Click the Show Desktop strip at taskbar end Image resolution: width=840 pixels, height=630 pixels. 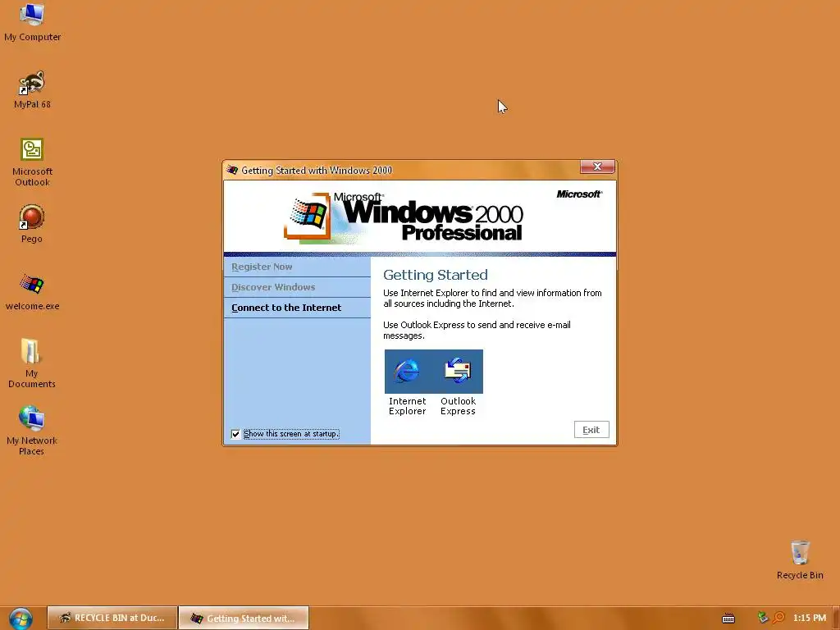(836, 618)
